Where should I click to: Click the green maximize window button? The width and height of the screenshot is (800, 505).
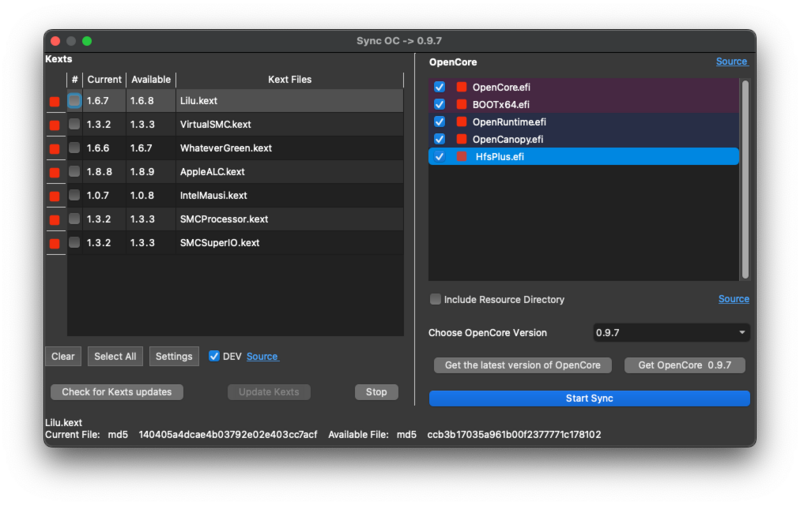[87, 41]
